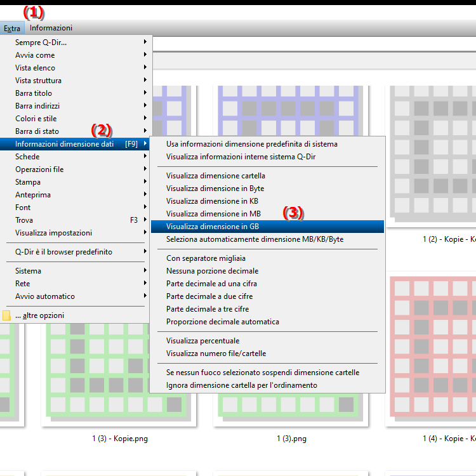Open the Rete submenu
Image resolution: width=476 pixels, height=476 pixels.
coord(74,284)
